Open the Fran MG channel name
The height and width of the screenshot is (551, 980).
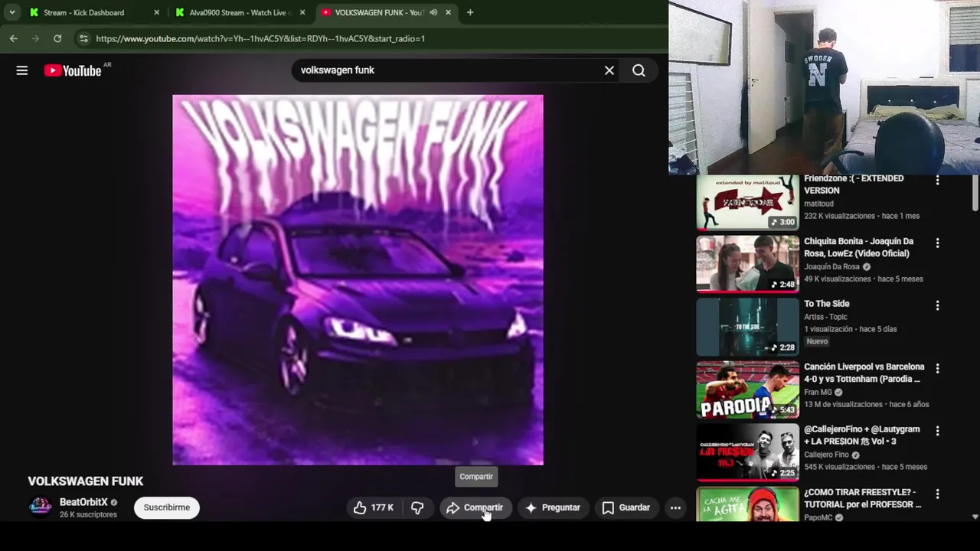pos(817,392)
